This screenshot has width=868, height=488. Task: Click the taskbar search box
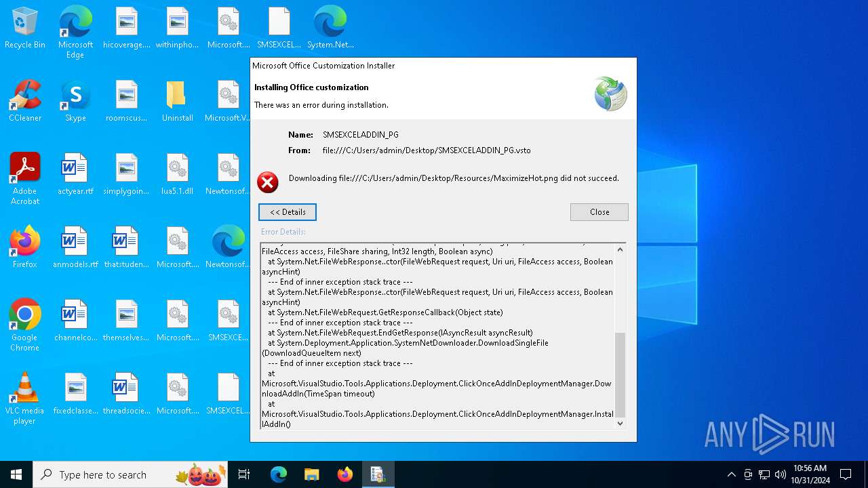[130, 474]
